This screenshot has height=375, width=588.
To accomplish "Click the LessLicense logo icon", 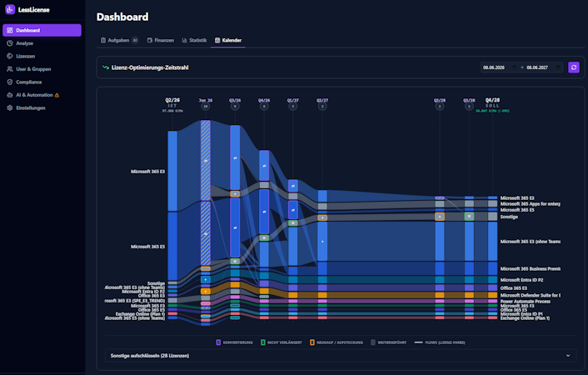I will [10, 10].
